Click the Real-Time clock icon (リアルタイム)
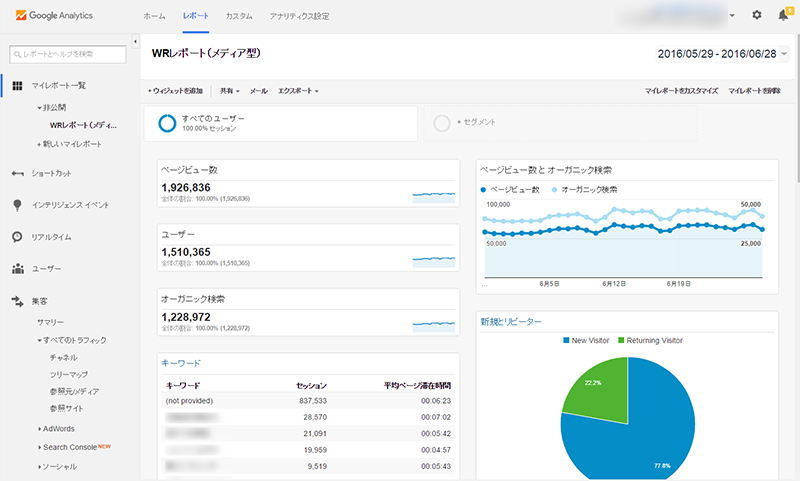The image size is (800, 481). tap(17, 237)
